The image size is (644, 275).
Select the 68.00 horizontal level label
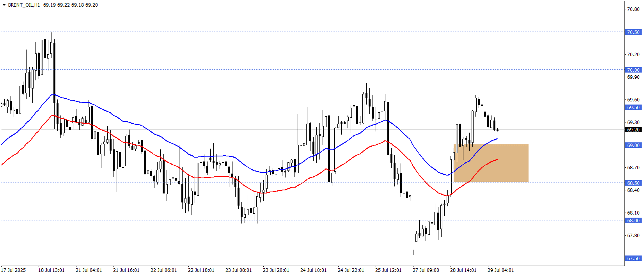tap(633, 220)
